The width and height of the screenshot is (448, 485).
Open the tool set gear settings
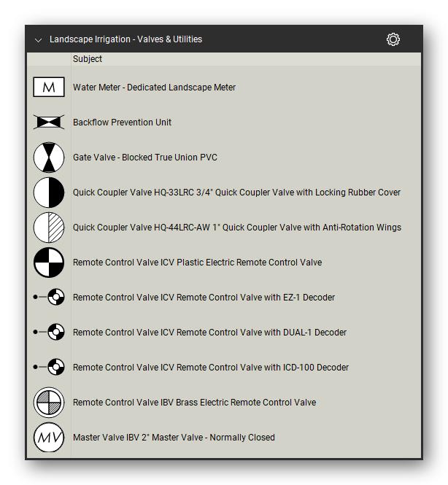point(393,39)
